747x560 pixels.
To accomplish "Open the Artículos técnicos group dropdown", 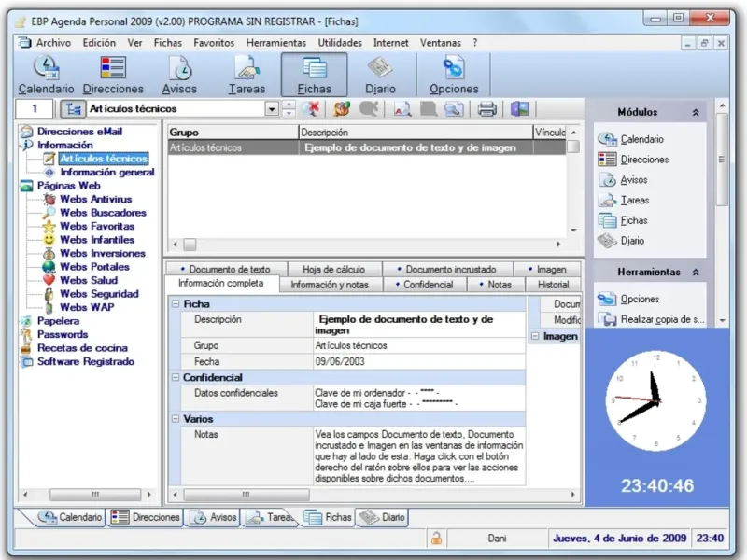I will point(272,109).
